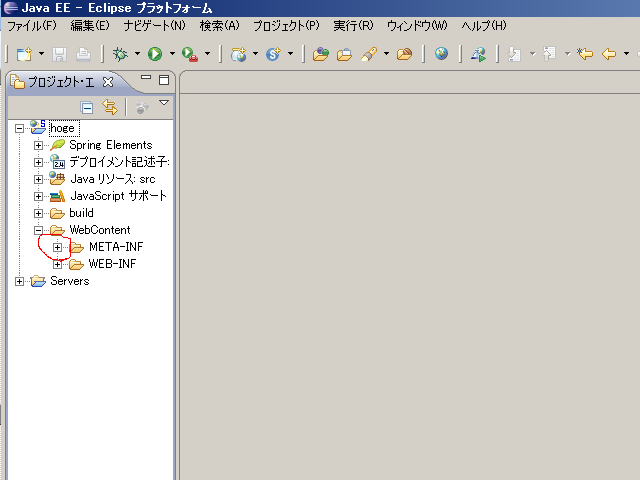This screenshot has height=480, width=640.
Task: Close the project explorer tab
Action: (108, 82)
